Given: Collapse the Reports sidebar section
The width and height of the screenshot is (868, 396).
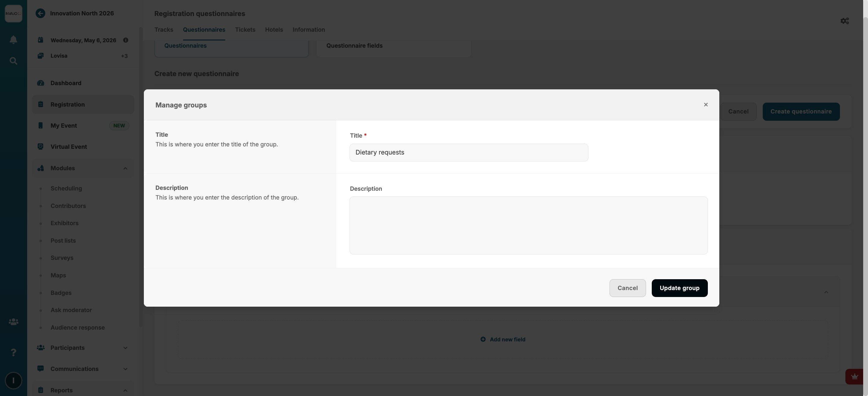Looking at the screenshot, I should (x=125, y=390).
